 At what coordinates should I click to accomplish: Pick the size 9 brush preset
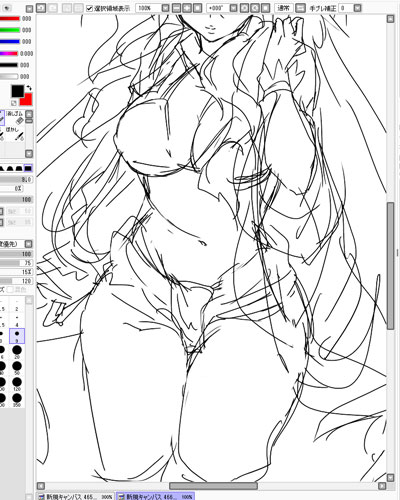(17, 336)
